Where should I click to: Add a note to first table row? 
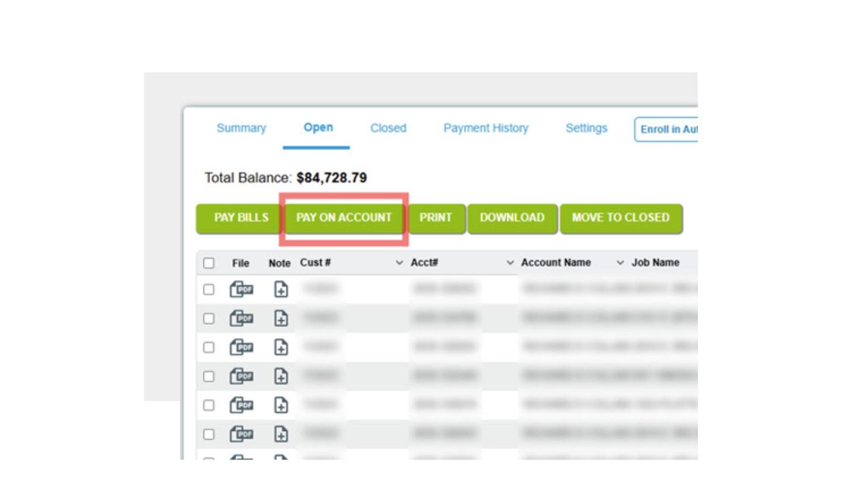point(281,289)
